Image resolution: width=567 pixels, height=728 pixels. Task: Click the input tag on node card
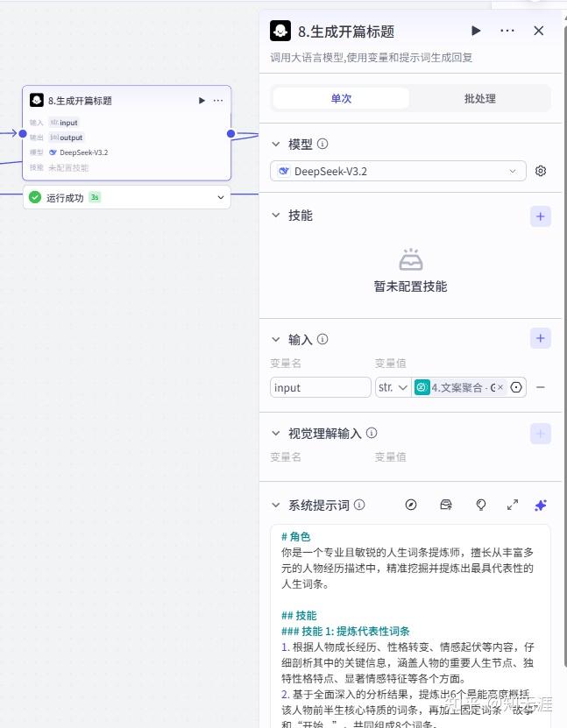coord(64,123)
